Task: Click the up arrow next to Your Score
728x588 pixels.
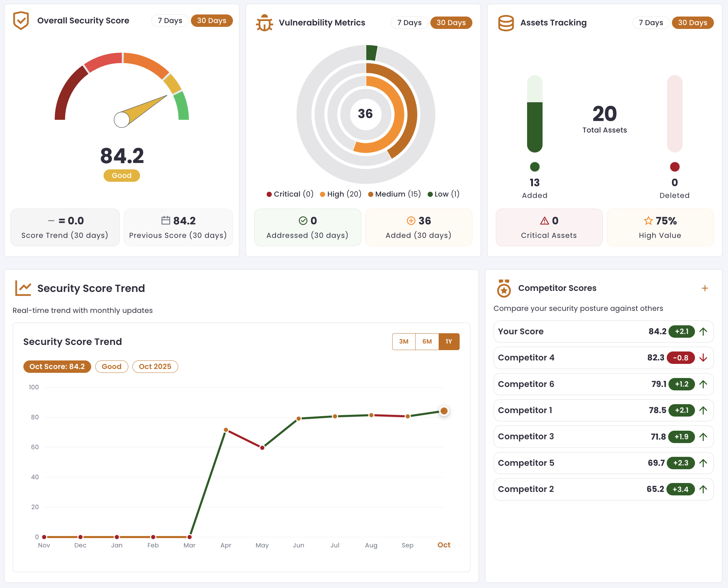Action: tap(703, 332)
